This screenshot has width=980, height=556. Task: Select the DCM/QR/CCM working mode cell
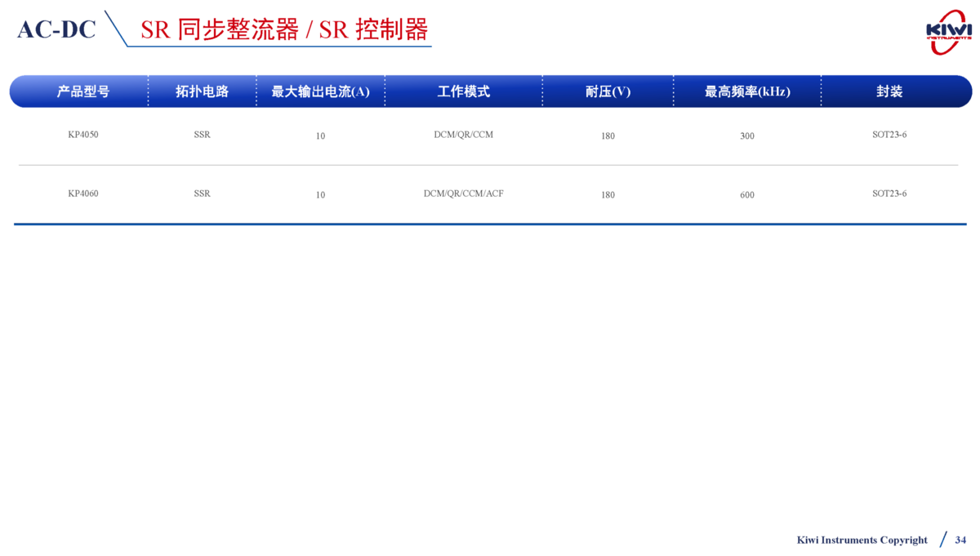463,135
